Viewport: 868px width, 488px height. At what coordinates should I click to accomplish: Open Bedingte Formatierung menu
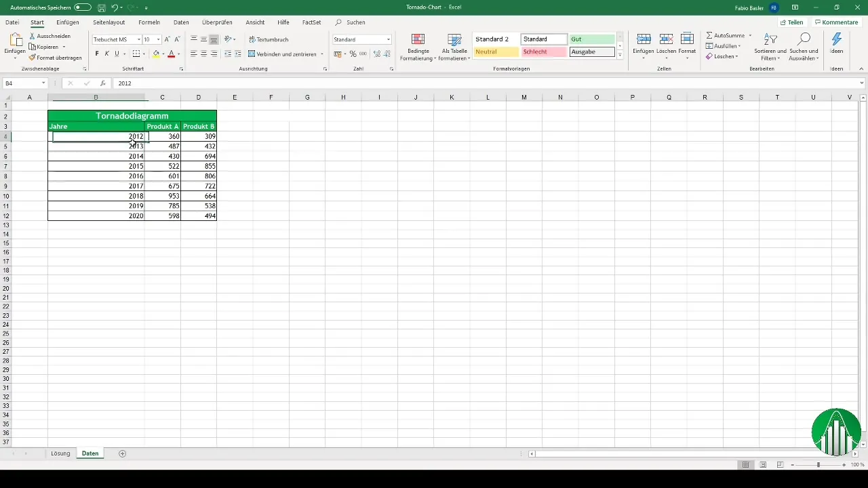[x=418, y=47]
